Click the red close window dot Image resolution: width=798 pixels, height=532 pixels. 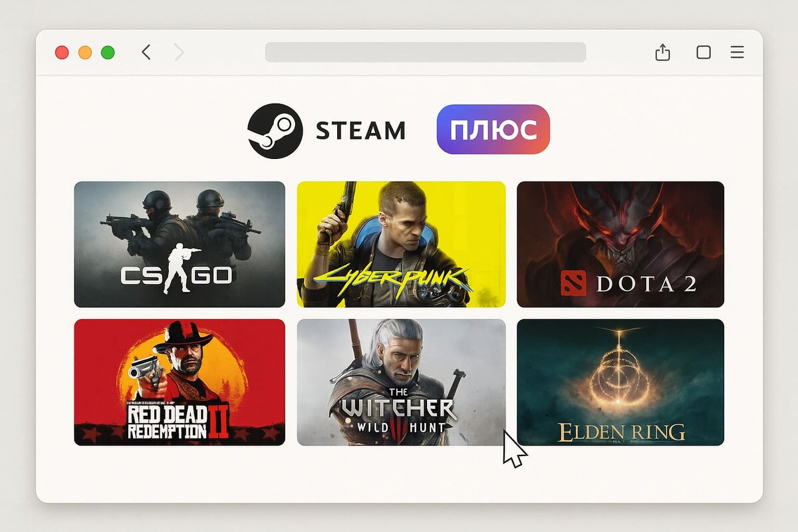[x=62, y=53]
